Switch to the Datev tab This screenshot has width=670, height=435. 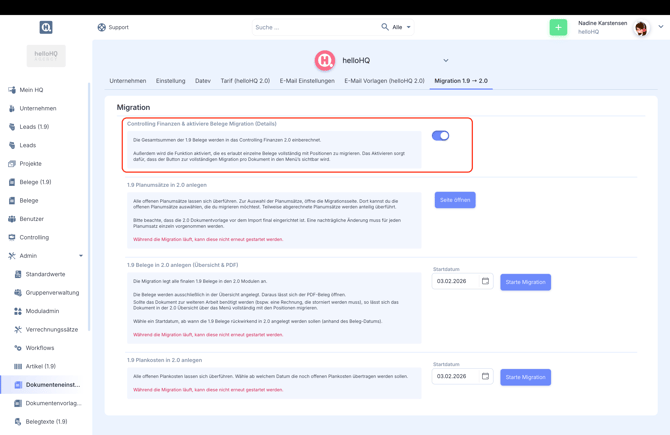[x=203, y=81]
